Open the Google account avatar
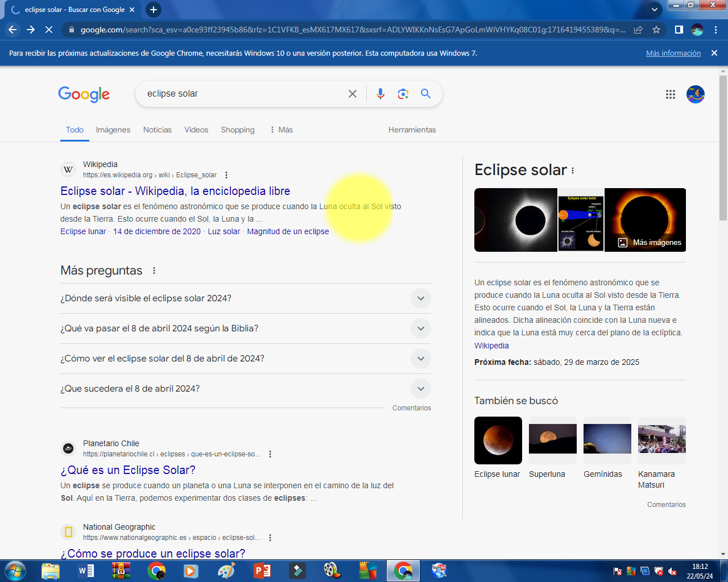The width and height of the screenshot is (728, 582). pyautogui.click(x=696, y=94)
